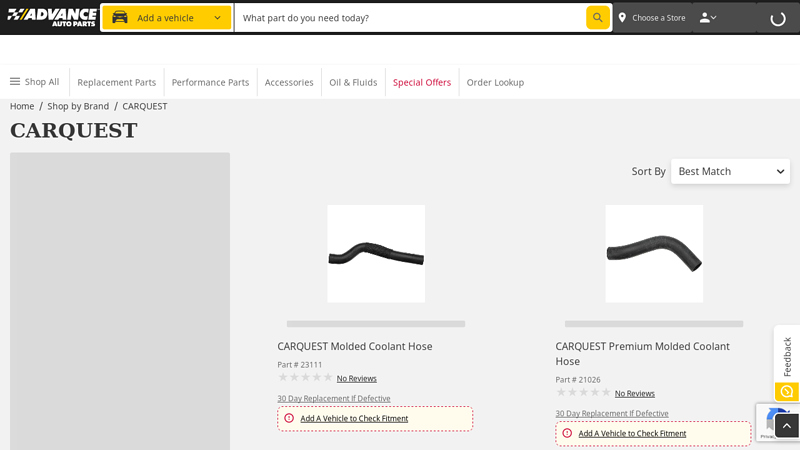Click the Advance Auto Parts logo
The width and height of the screenshot is (800, 450).
pyautogui.click(x=52, y=17)
